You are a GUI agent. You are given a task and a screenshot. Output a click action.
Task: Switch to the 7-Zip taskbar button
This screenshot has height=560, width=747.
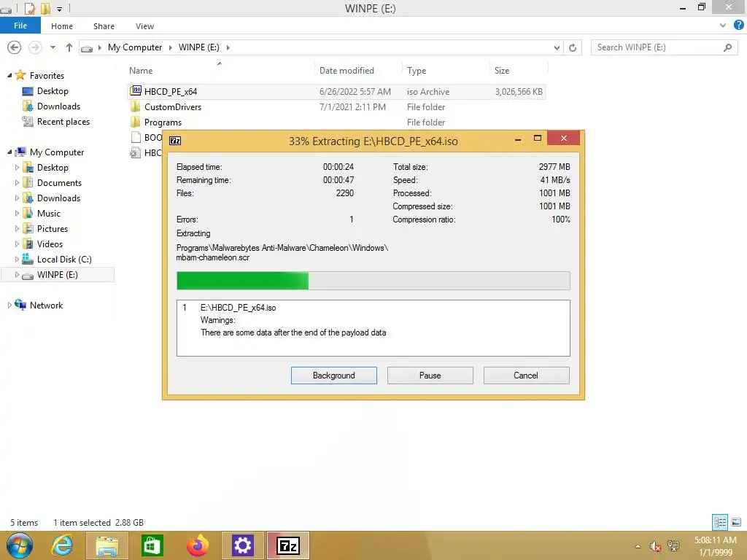coord(288,545)
